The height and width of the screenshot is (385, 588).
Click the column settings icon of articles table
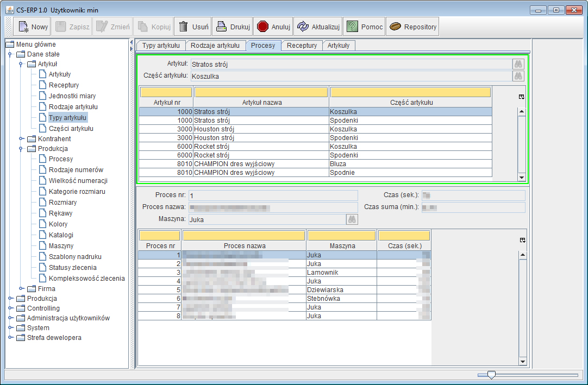[x=522, y=97]
